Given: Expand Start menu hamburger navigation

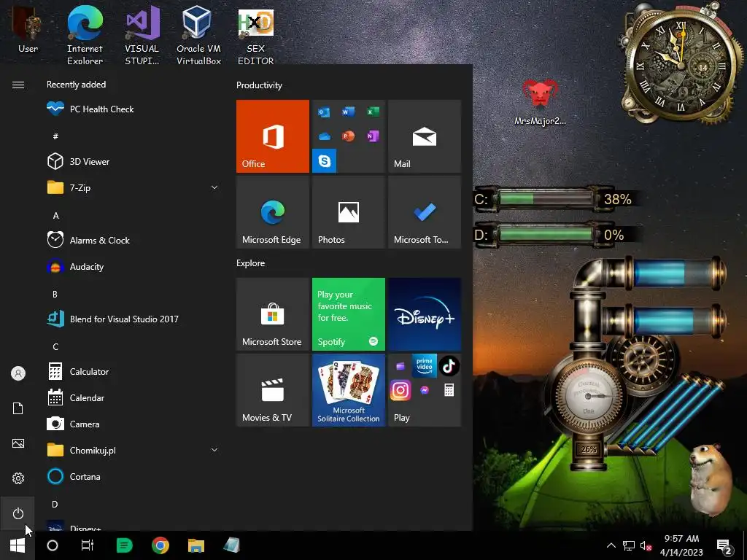Looking at the screenshot, I should click(x=18, y=85).
